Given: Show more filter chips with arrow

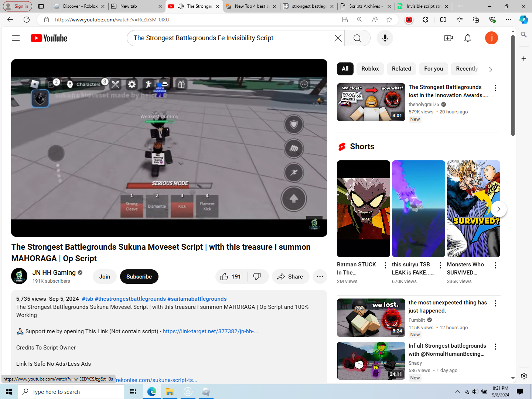Looking at the screenshot, I should (491, 69).
